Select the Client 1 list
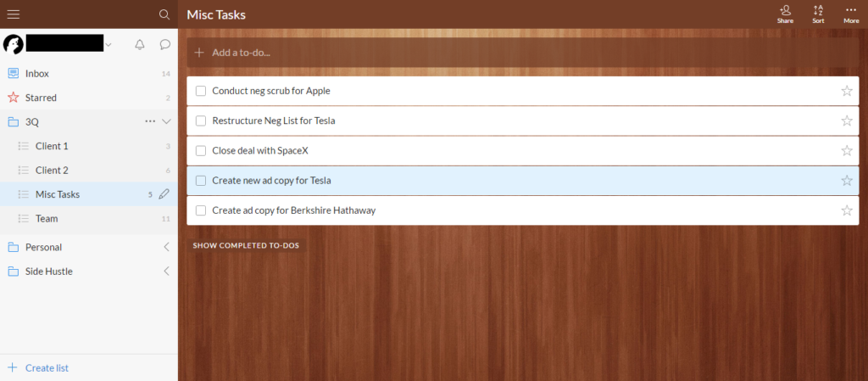This screenshot has width=868, height=381. coord(88,146)
